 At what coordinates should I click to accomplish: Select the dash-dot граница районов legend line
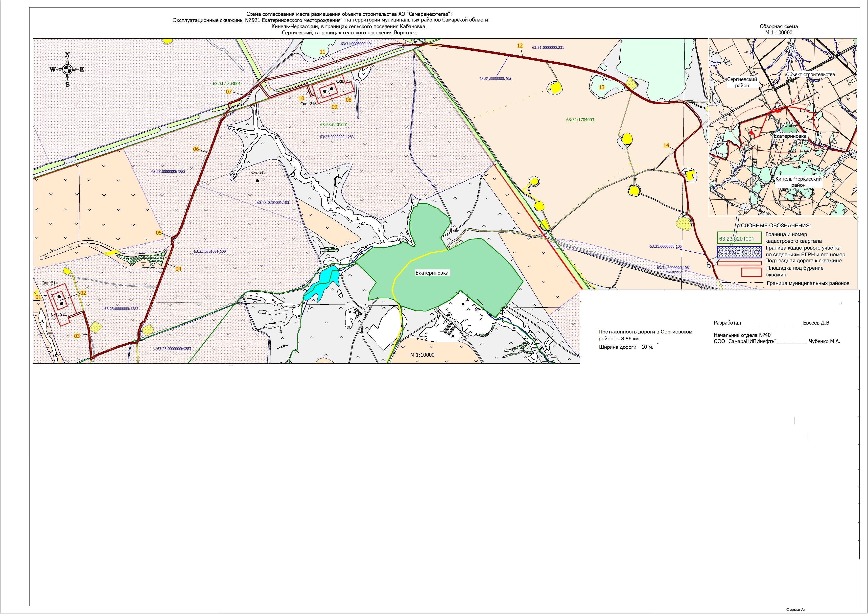(743, 283)
